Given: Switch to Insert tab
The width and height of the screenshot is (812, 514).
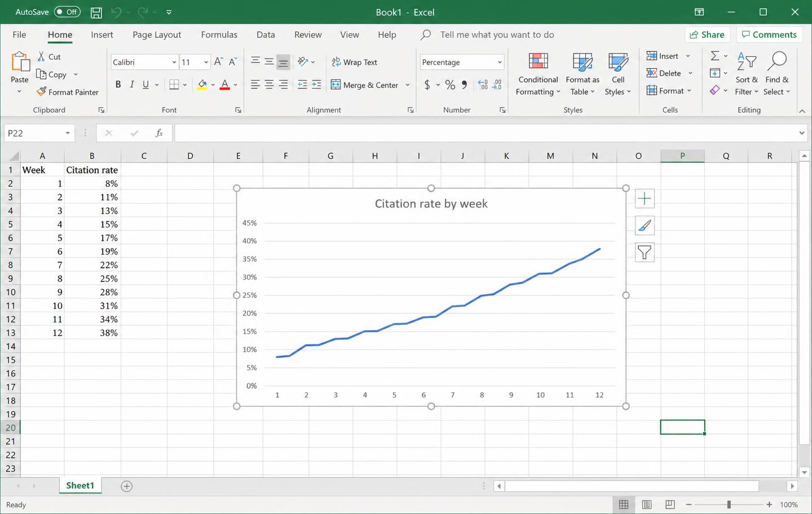Looking at the screenshot, I should point(102,34).
